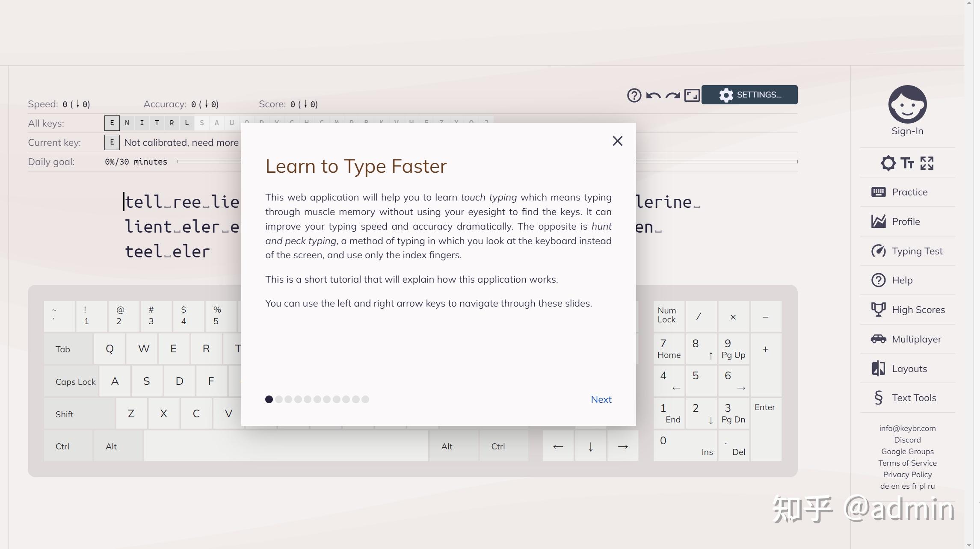Image resolution: width=980 pixels, height=549 pixels.
Task: Select the second slide indicator dot
Action: (279, 399)
